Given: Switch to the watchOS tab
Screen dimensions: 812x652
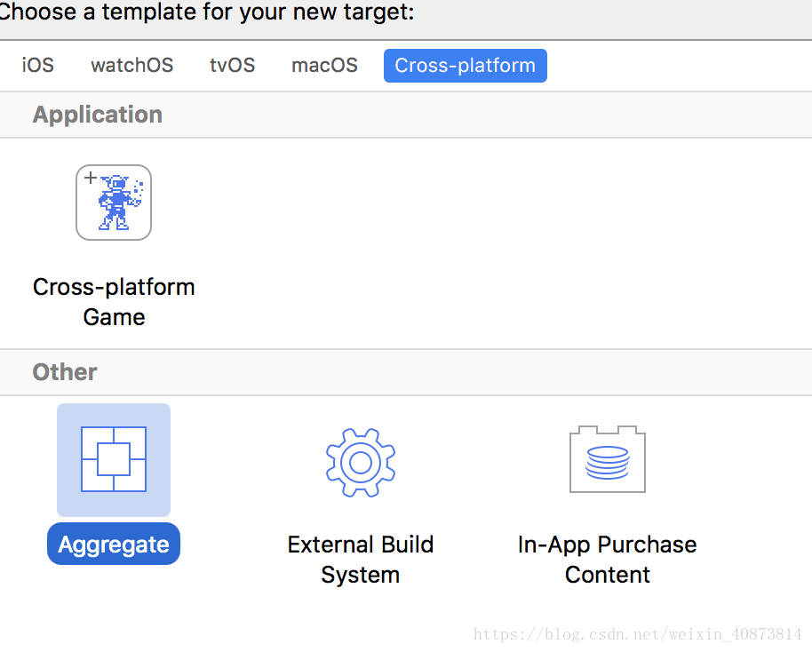Looking at the screenshot, I should coord(132,65).
